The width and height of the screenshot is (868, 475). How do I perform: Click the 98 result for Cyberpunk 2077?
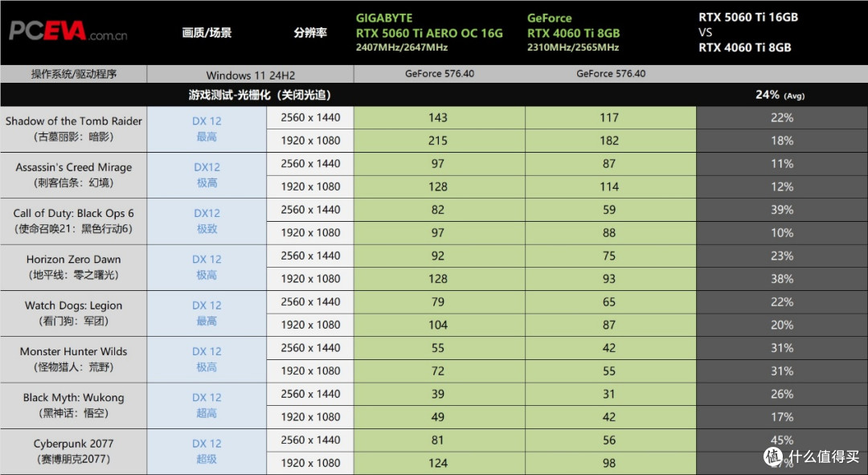click(x=609, y=464)
